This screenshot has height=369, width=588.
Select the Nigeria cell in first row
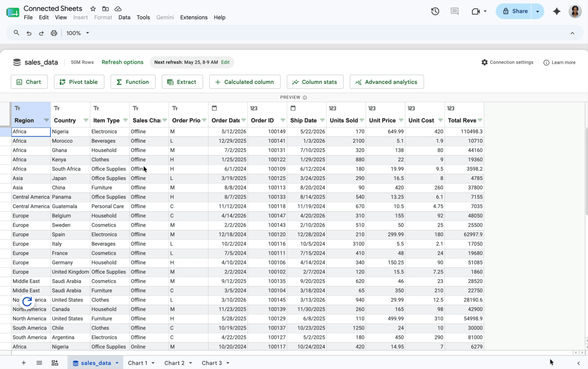pyautogui.click(x=70, y=132)
